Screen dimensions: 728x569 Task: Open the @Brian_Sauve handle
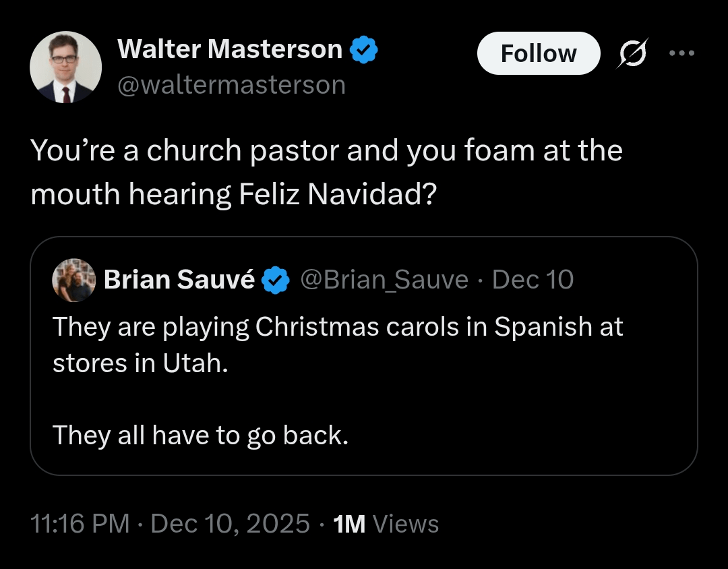point(384,280)
